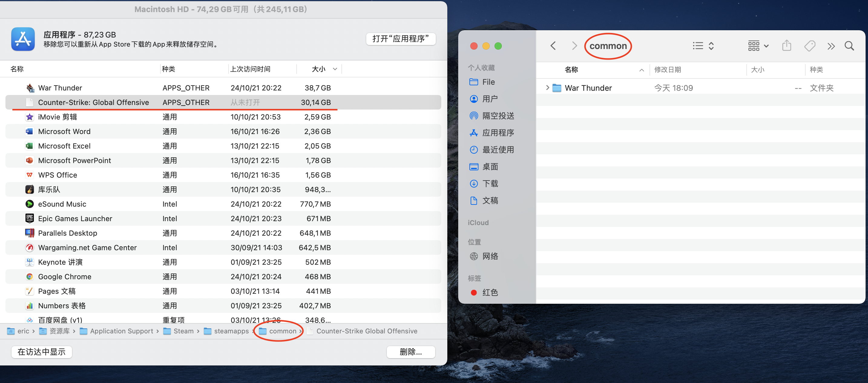The image size is (868, 383).
Task: Click the 修改日期 column header in Finder
Action: [667, 70]
